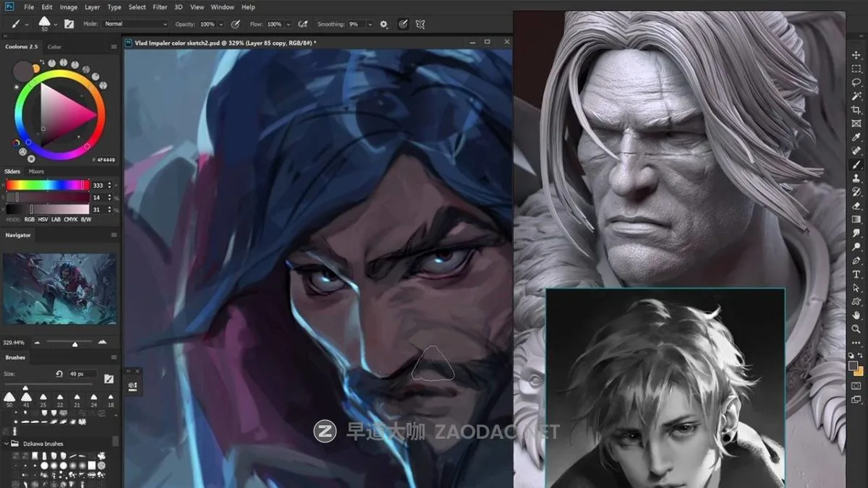Image resolution: width=868 pixels, height=488 pixels.
Task: Select the Zoom tool in toolbar
Action: (x=856, y=329)
